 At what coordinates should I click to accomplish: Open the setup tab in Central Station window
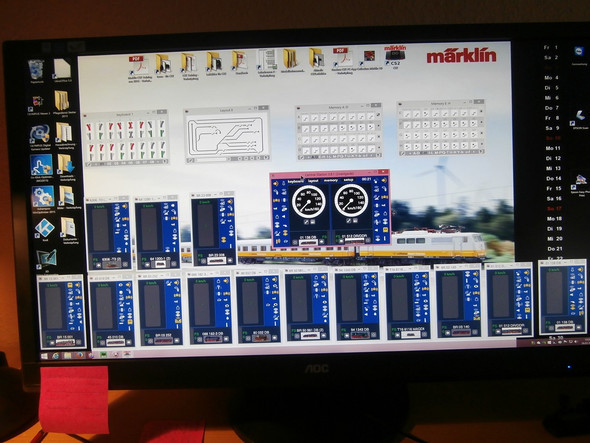[348, 180]
